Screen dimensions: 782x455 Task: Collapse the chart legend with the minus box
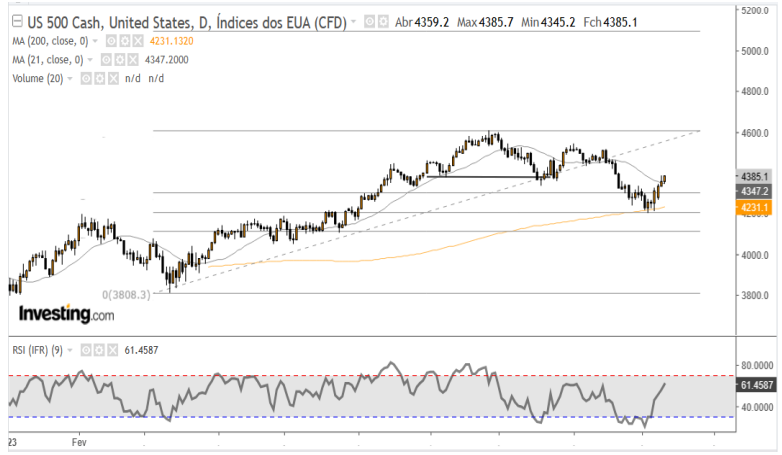(17, 21)
